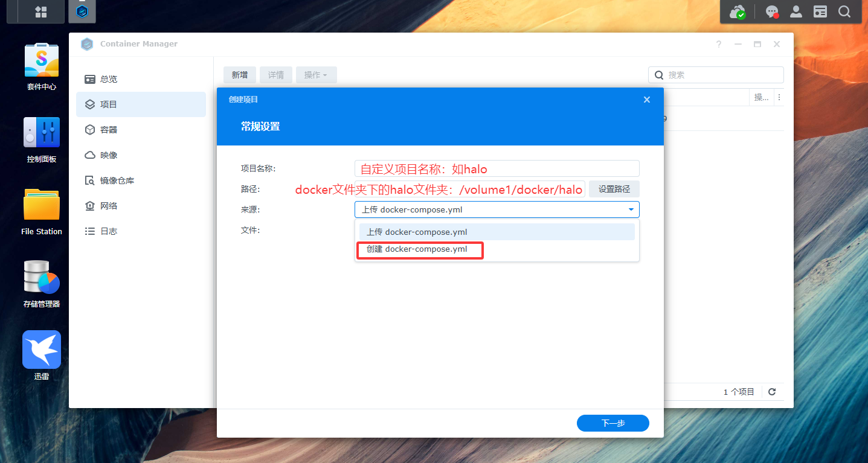Launch the Xunlei bird icon app

(x=41, y=350)
